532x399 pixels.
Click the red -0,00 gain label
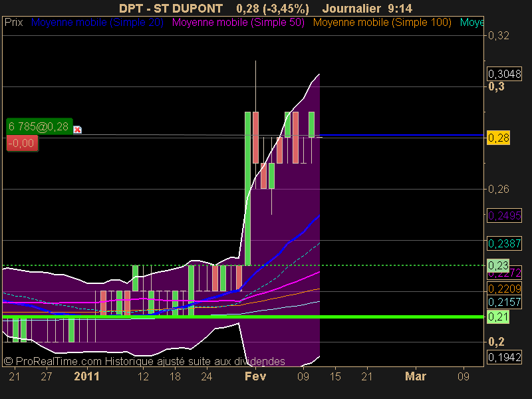(22, 143)
